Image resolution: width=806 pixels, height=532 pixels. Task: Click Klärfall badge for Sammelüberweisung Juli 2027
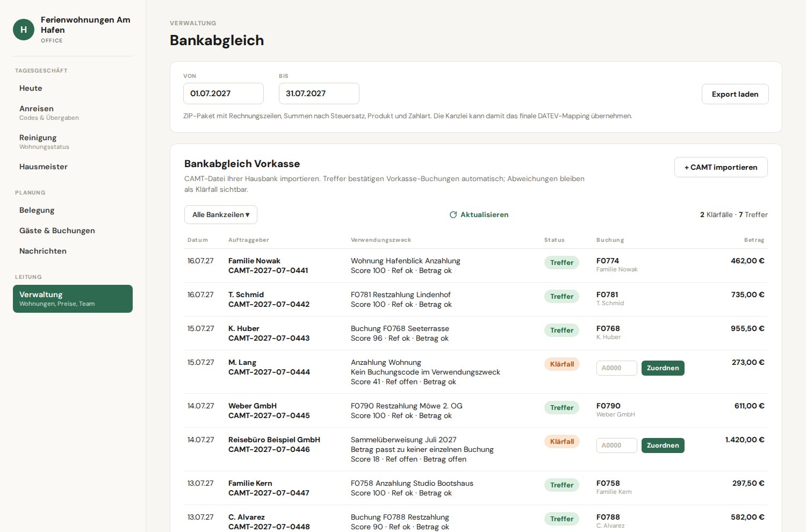coord(562,442)
